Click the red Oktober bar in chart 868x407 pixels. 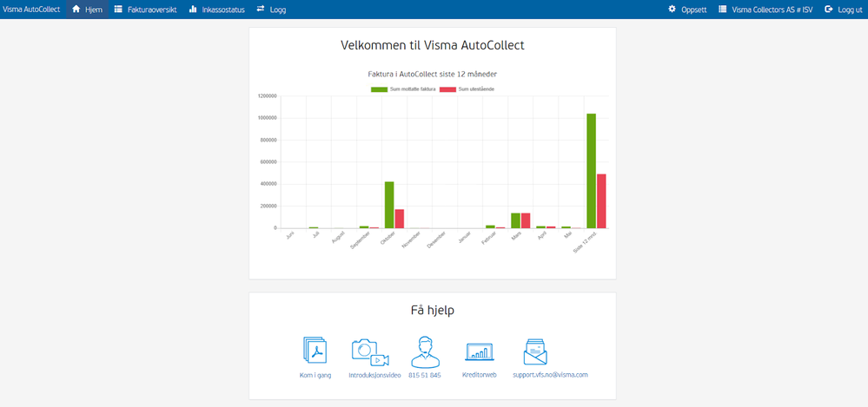tap(399, 219)
